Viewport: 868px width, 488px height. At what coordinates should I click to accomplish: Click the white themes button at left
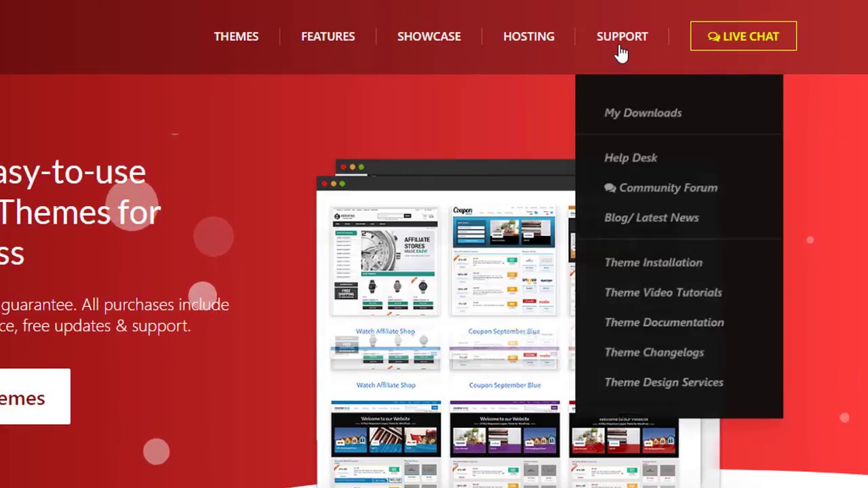coord(34,397)
